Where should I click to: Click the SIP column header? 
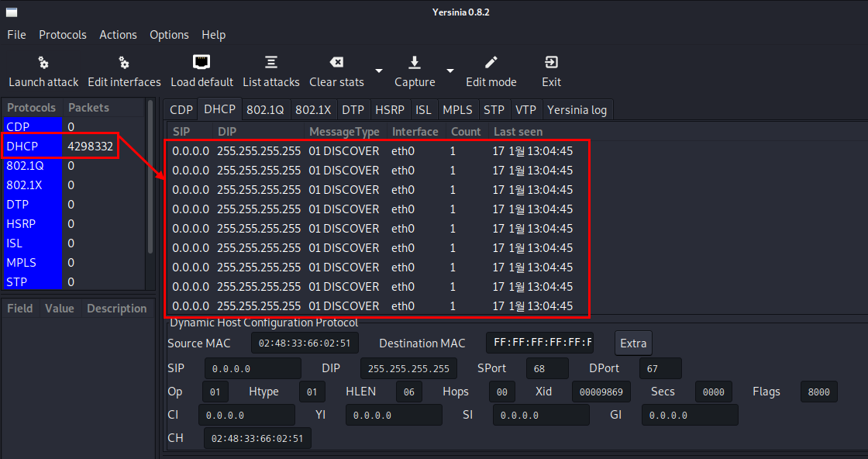pos(190,132)
